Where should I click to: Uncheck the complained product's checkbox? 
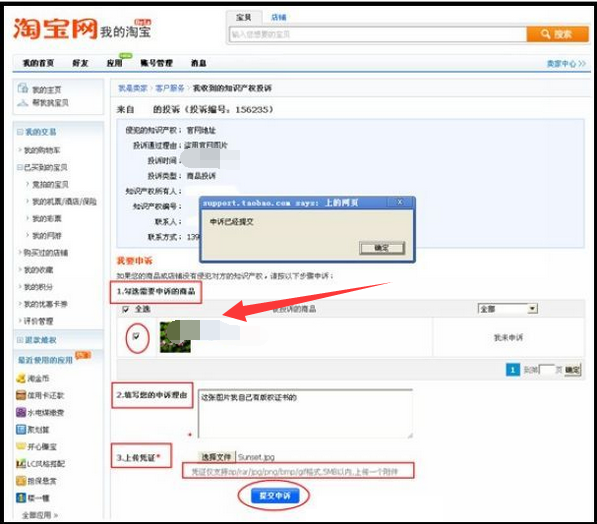tap(136, 336)
